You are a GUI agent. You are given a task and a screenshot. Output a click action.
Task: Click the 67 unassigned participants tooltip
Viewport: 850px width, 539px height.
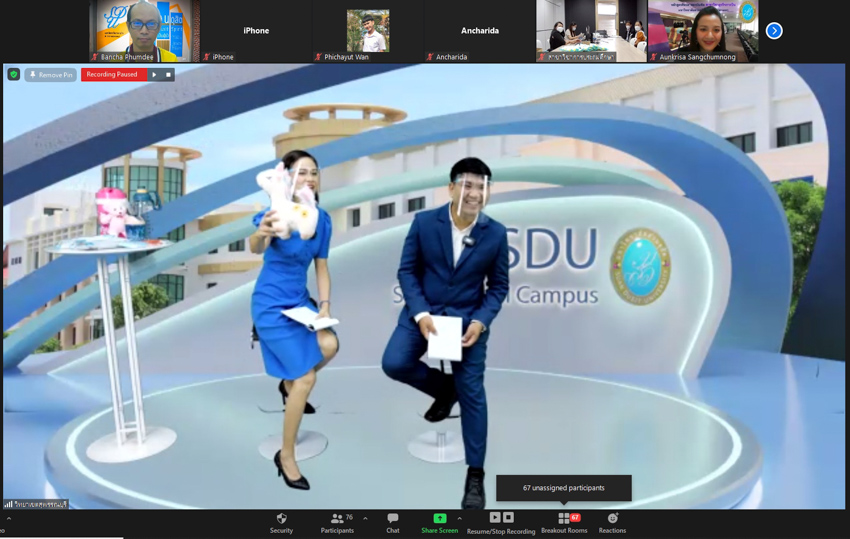564,488
